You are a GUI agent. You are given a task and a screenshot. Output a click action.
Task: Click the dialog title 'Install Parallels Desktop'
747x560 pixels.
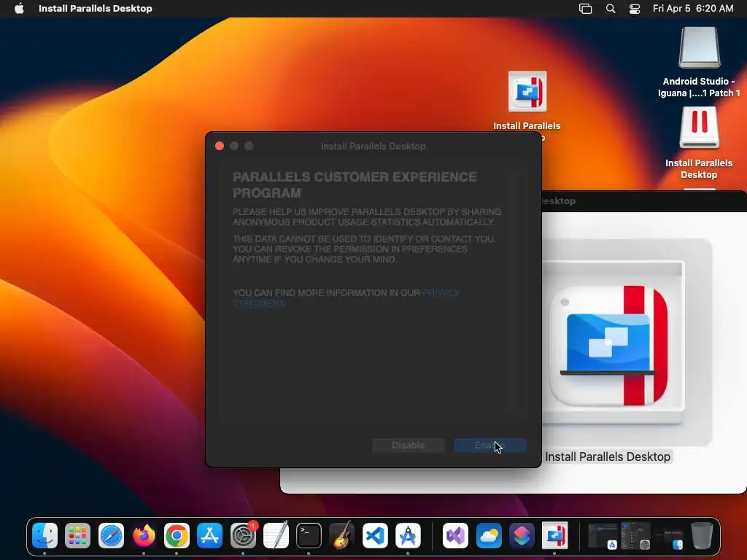click(373, 146)
